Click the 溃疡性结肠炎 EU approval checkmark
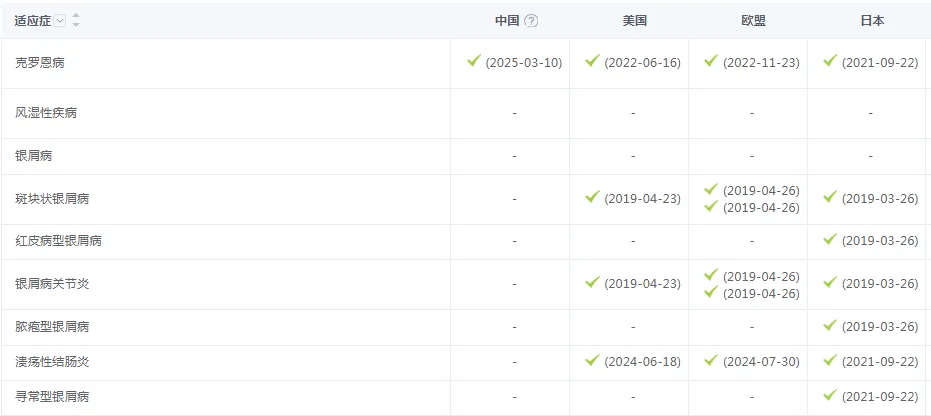 (x=711, y=360)
